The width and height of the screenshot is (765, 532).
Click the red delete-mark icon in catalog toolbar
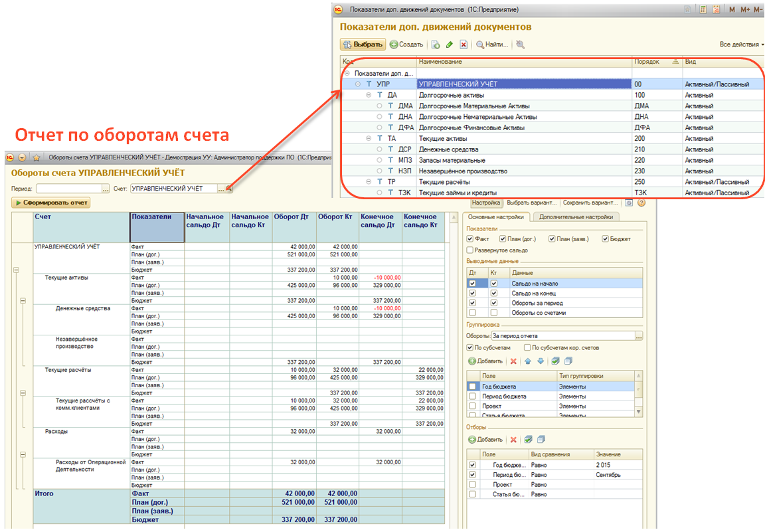(464, 44)
